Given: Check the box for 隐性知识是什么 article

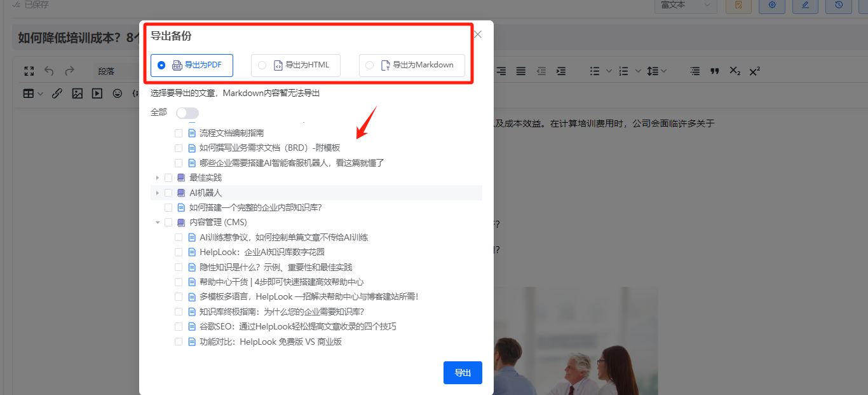Looking at the screenshot, I should (179, 267).
